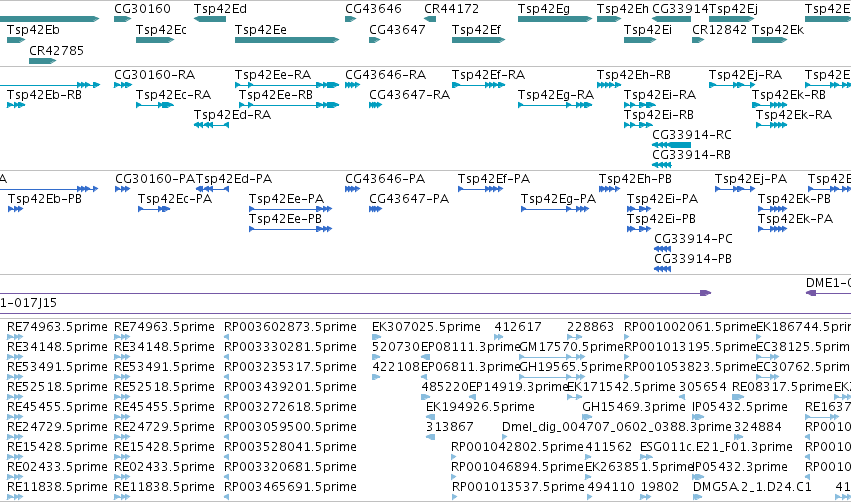This screenshot has width=851, height=502.
Task: Open the CR12842 gene label
Action: pos(720,30)
